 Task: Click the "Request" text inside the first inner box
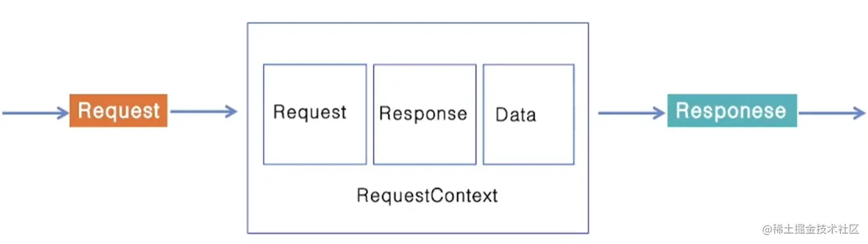(x=310, y=112)
